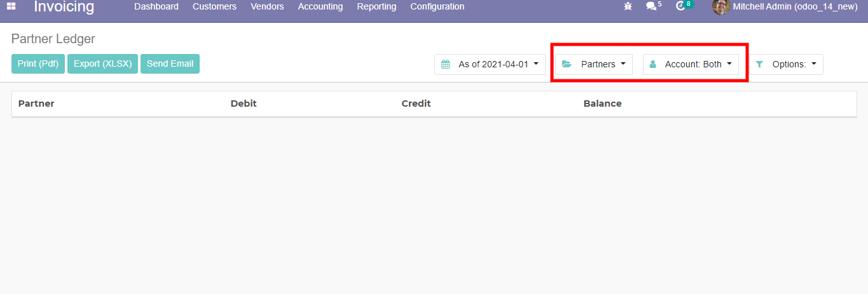Click the calendar icon in date filter
This screenshot has height=294, width=868.
446,64
